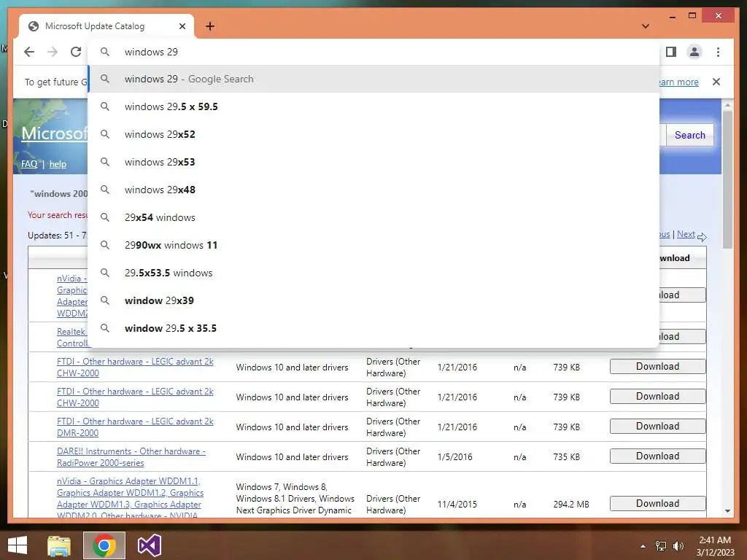Launch Visual Studio from the taskbar
This screenshot has height=560, width=747.
click(149, 545)
